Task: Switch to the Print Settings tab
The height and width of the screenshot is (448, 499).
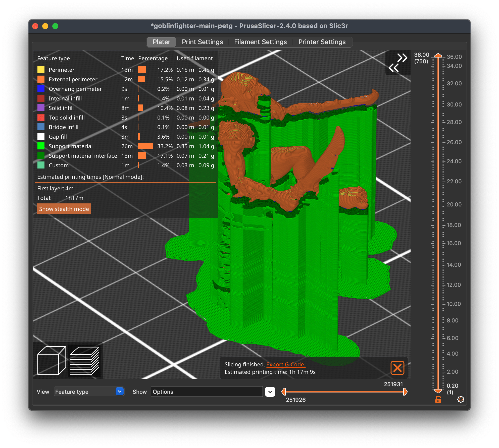Action: pos(202,42)
